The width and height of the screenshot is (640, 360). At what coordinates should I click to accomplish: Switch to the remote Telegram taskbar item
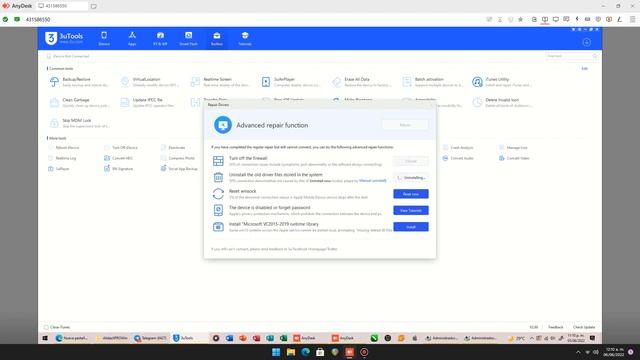pos(150,338)
